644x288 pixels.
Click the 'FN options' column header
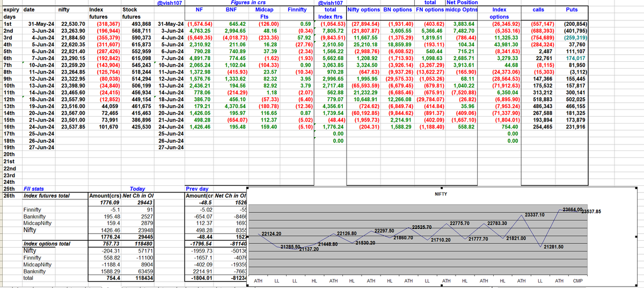point(430,10)
